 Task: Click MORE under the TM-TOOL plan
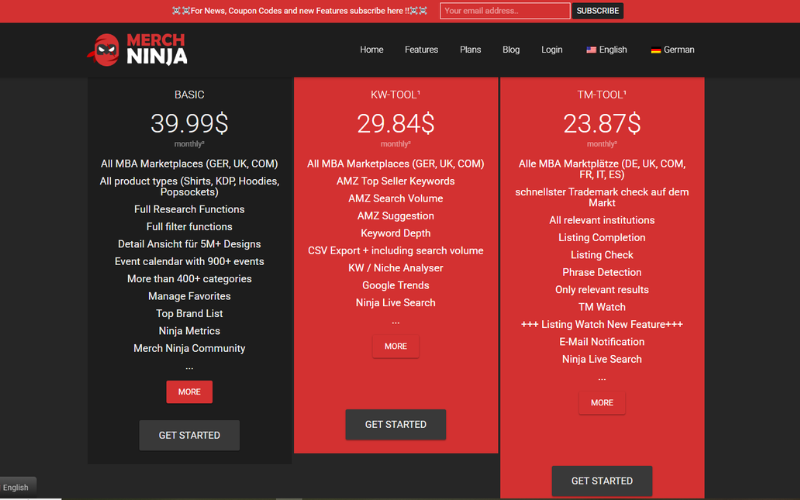[602, 403]
